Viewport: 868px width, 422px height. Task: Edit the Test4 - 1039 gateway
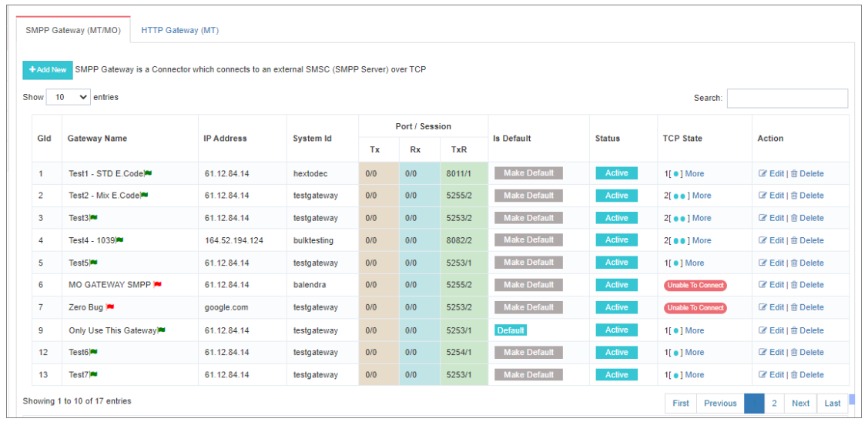click(771, 240)
